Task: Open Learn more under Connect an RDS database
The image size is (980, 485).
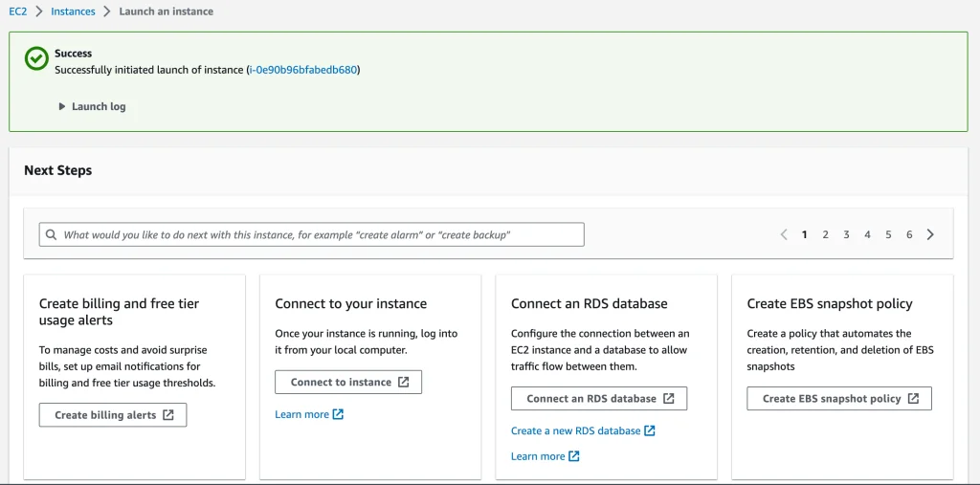Action: [x=546, y=456]
